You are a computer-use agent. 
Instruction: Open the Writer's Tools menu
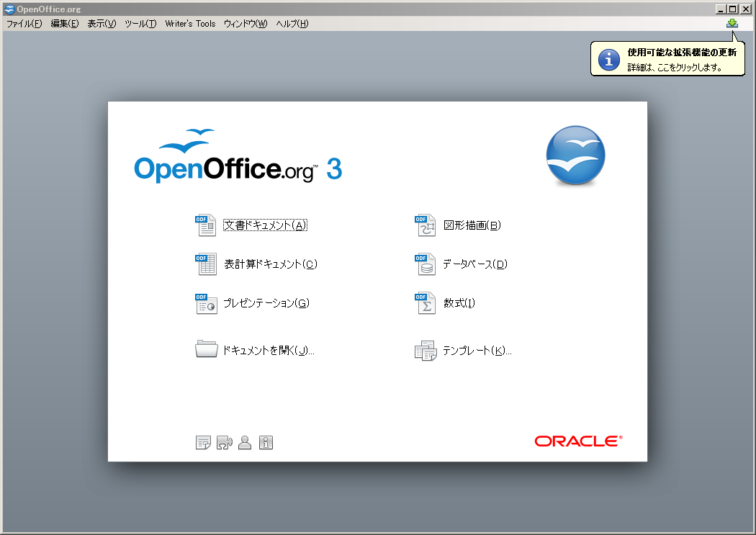[x=190, y=24]
